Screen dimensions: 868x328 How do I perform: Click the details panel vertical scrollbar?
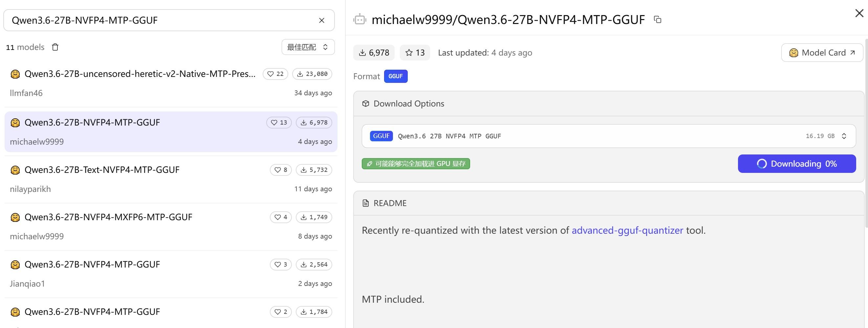(866, 133)
